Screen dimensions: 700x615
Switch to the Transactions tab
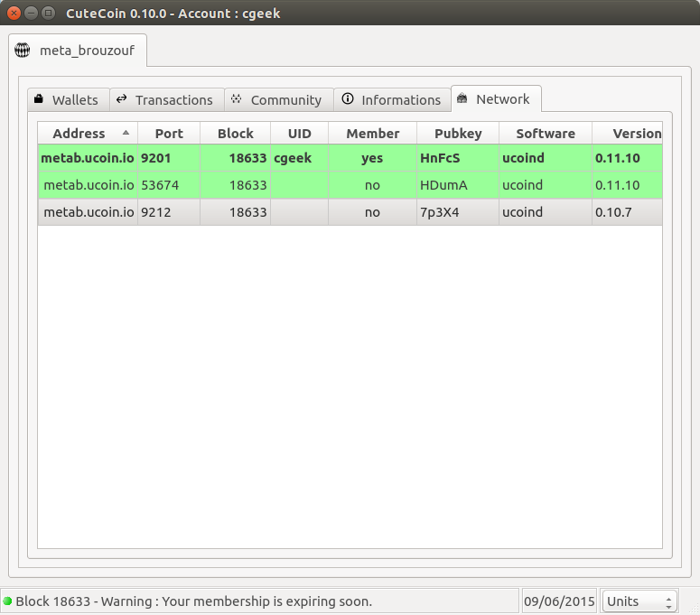coord(167,100)
